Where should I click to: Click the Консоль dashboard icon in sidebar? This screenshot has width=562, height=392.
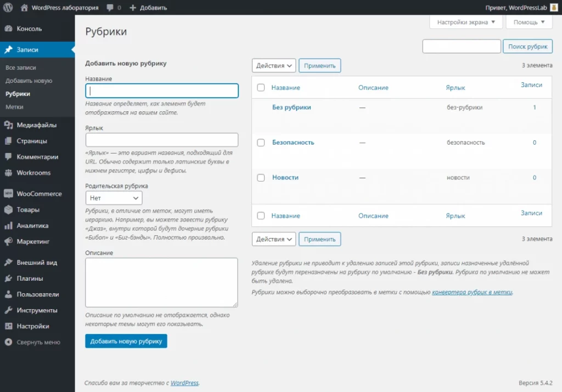(8, 29)
